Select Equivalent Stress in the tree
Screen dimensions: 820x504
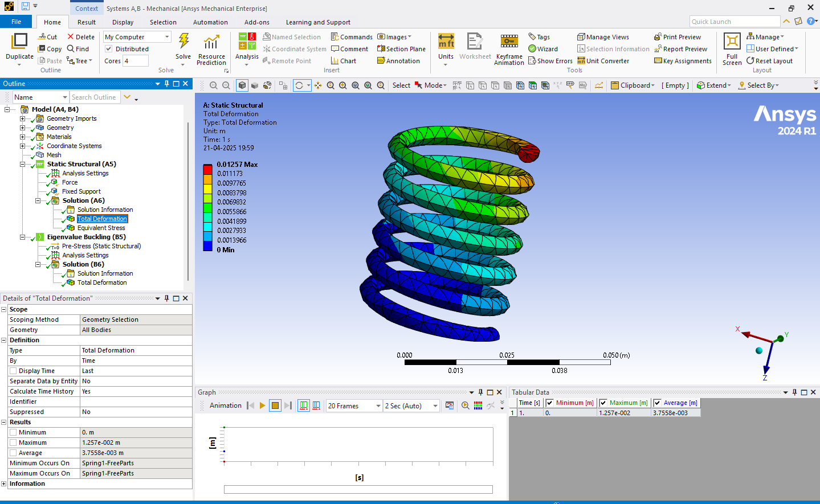(x=101, y=228)
